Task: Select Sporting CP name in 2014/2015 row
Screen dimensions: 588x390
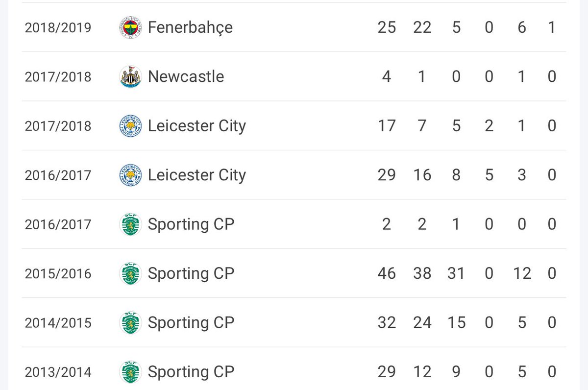Action: (191, 323)
